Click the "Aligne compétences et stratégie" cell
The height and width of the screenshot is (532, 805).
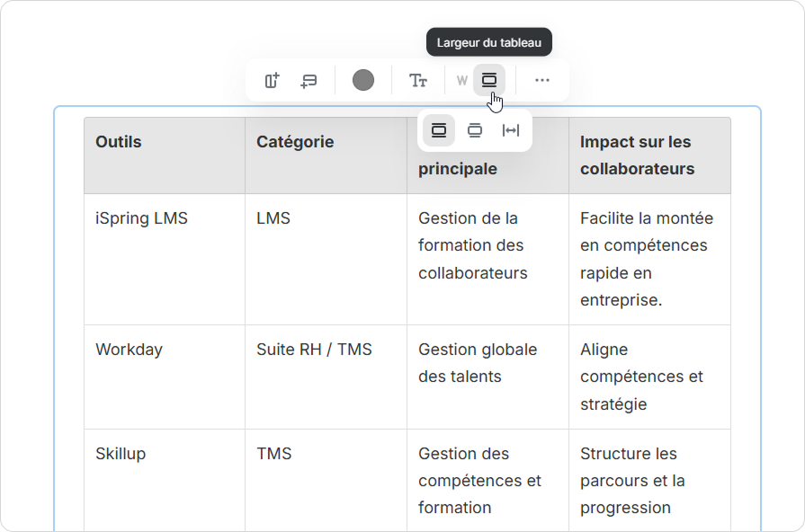pyautogui.click(x=641, y=377)
